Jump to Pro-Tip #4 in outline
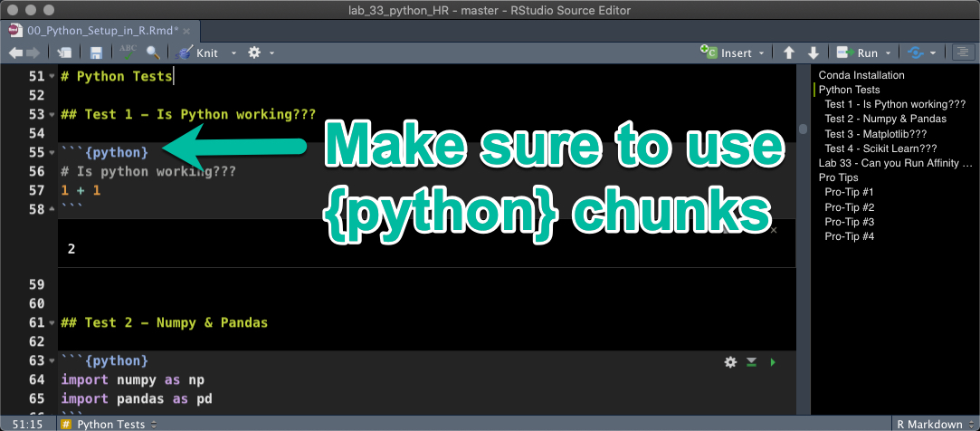This screenshot has width=980, height=431. pos(849,236)
